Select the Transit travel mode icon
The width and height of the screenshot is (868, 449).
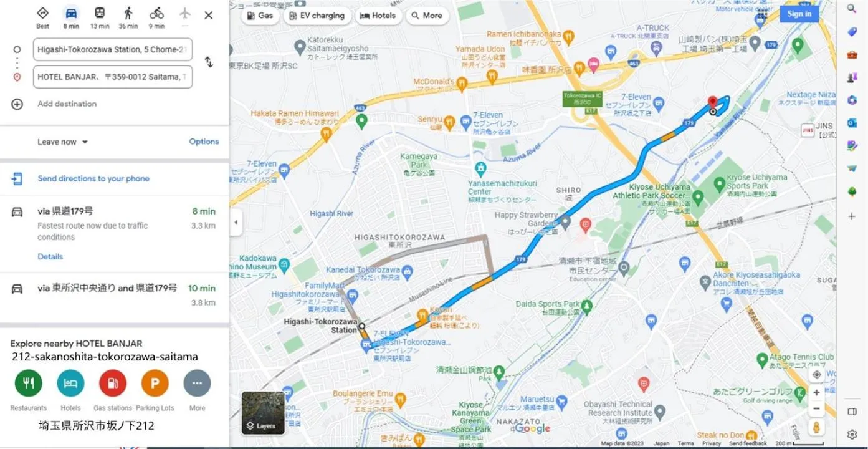coord(100,13)
